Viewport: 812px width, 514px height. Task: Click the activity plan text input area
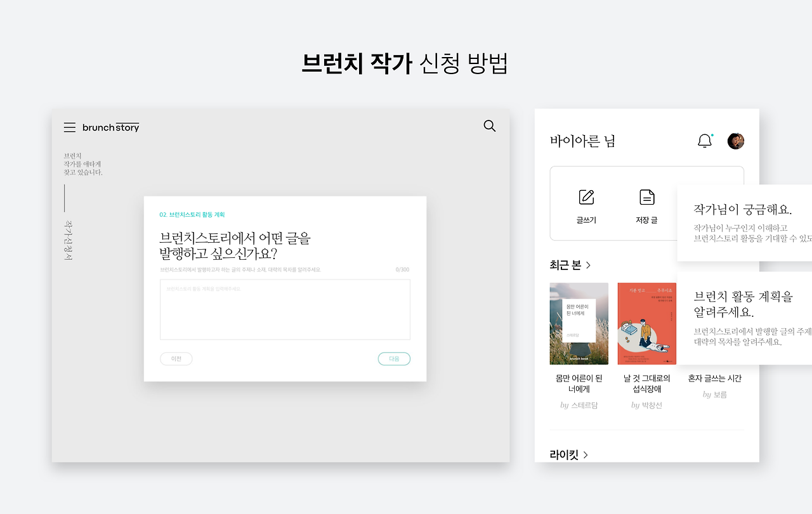(284, 309)
